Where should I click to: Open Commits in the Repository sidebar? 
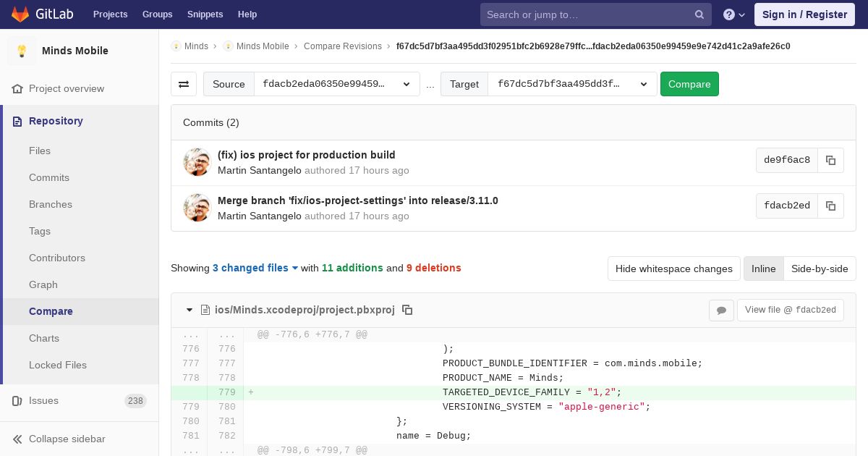pos(49,177)
